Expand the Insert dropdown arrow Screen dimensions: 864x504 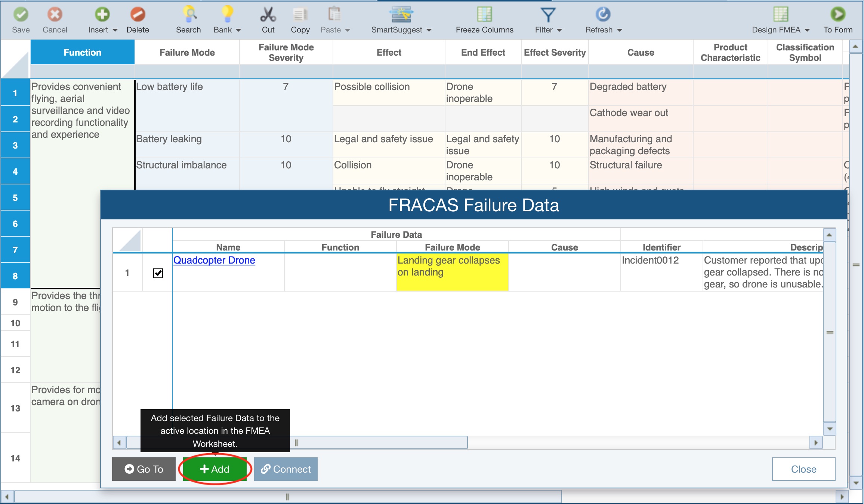point(115,30)
